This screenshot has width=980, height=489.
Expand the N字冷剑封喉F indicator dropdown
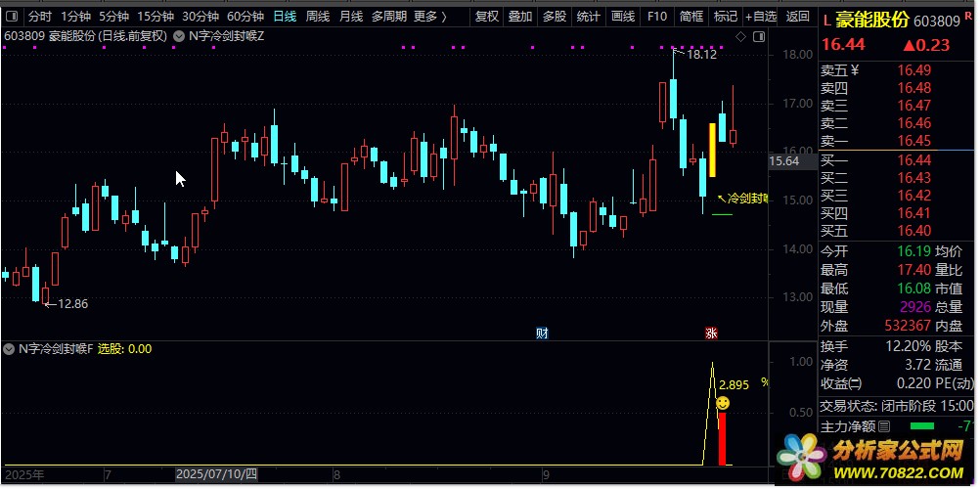(9, 349)
